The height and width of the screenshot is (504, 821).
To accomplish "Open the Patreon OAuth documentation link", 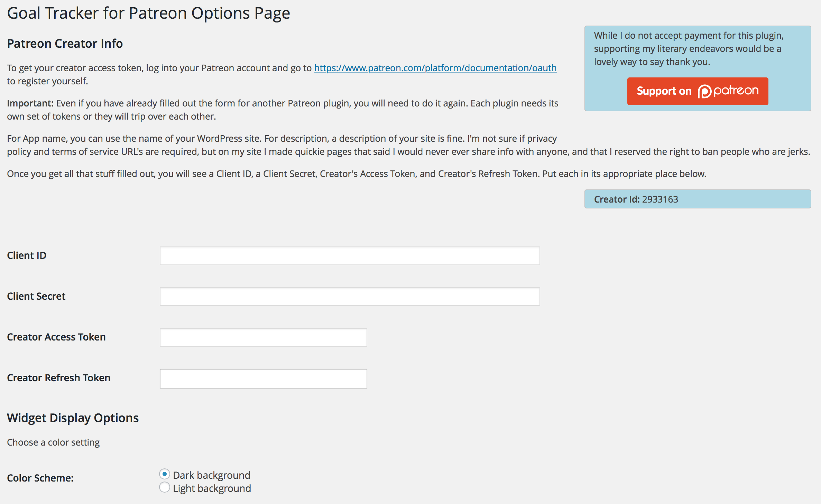I will 435,68.
